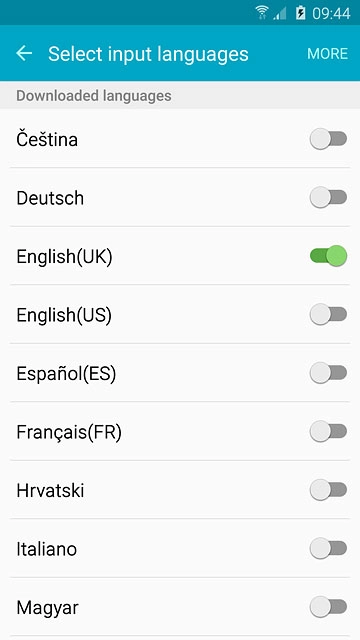Screen dimensions: 360x640
Task: Disable the English(UK) toggle
Action: (328, 256)
